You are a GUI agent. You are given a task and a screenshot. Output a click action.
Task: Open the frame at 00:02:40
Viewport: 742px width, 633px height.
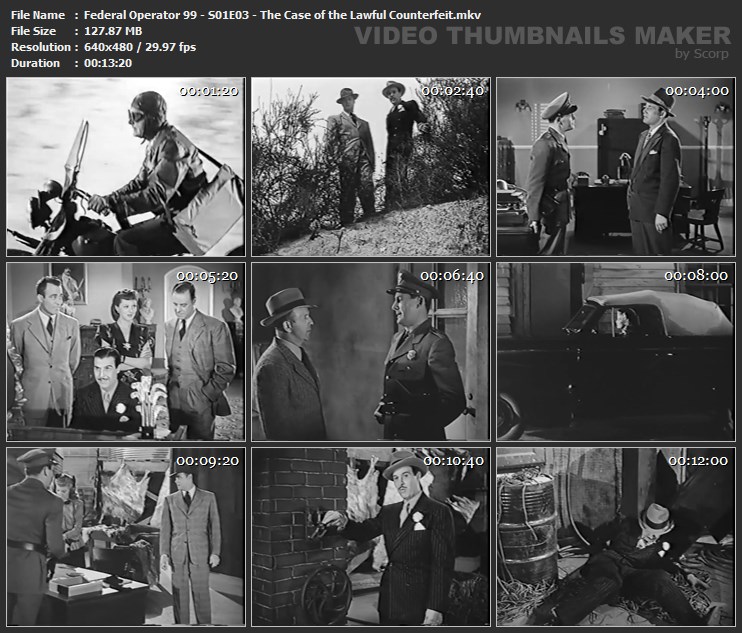[371, 167]
